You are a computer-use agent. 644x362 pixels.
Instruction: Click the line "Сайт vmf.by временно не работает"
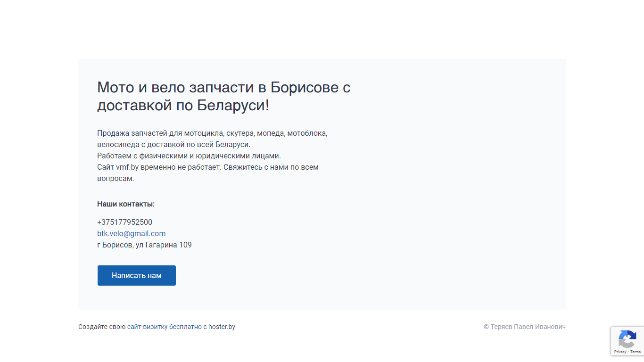pyautogui.click(x=159, y=167)
